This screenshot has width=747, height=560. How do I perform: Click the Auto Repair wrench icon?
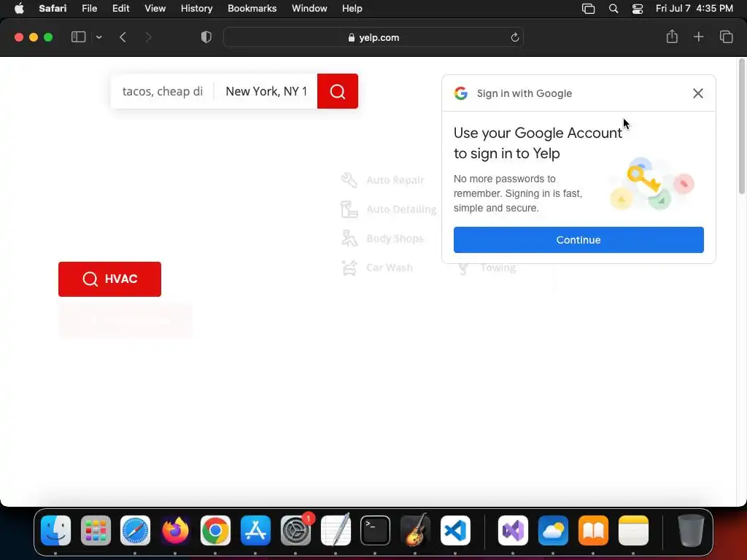coord(349,179)
